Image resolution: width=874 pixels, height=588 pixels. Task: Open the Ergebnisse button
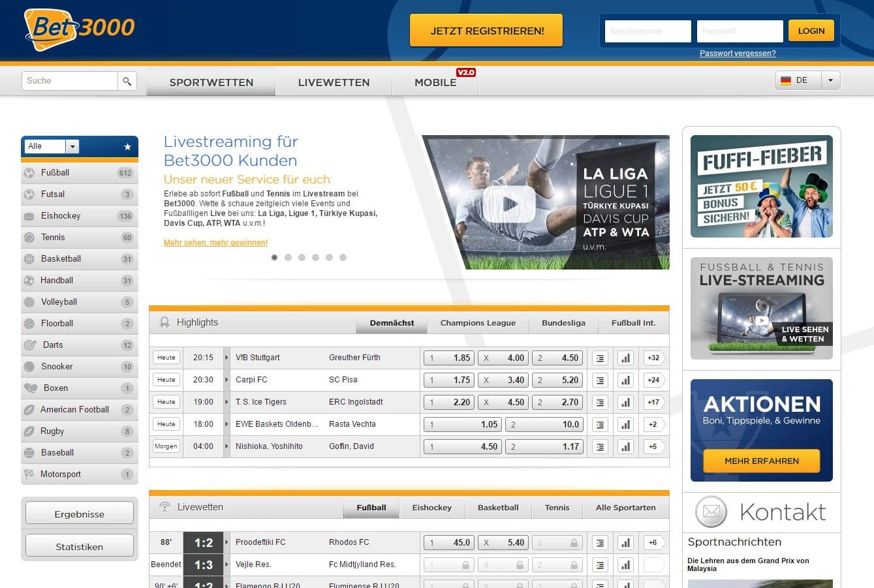tap(80, 514)
